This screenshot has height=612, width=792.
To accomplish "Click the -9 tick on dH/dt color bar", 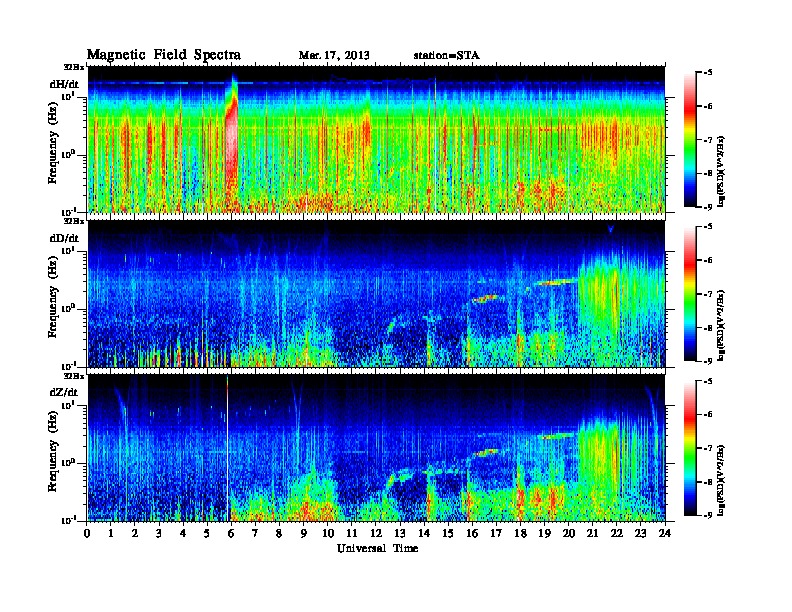I will (708, 207).
